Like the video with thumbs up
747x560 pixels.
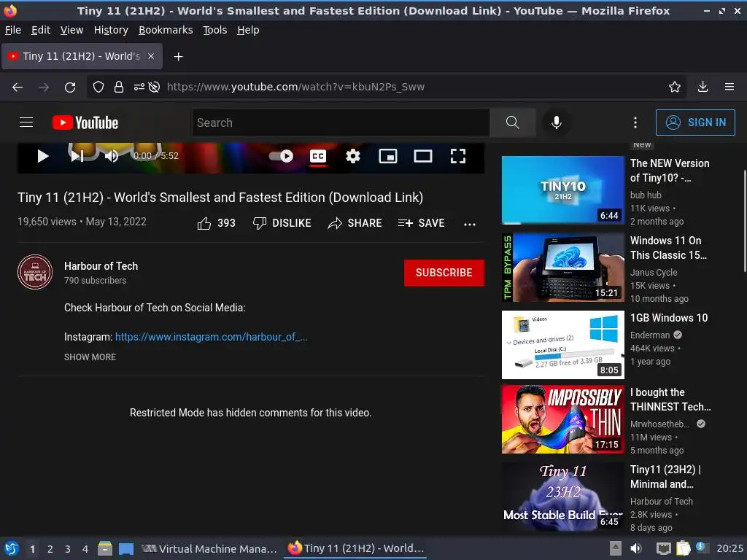[x=216, y=223]
